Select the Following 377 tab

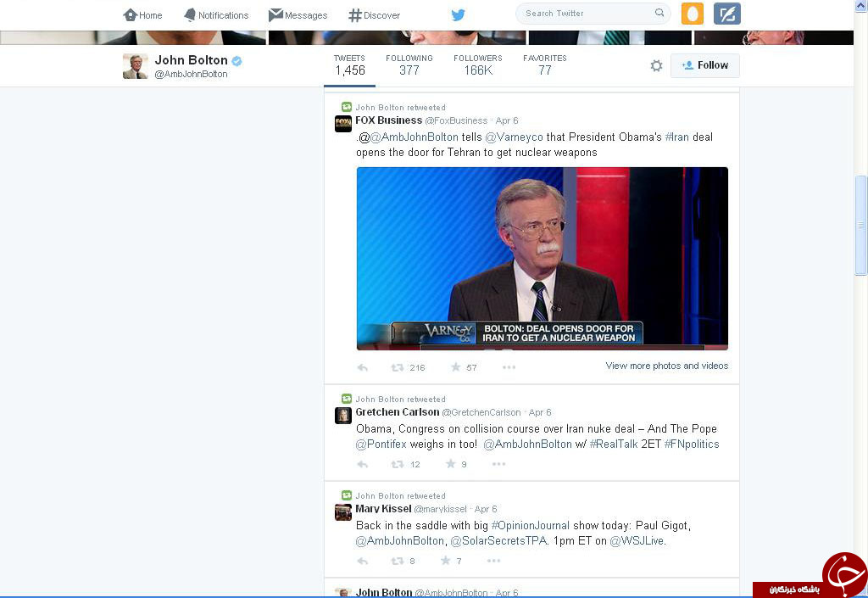(x=409, y=65)
